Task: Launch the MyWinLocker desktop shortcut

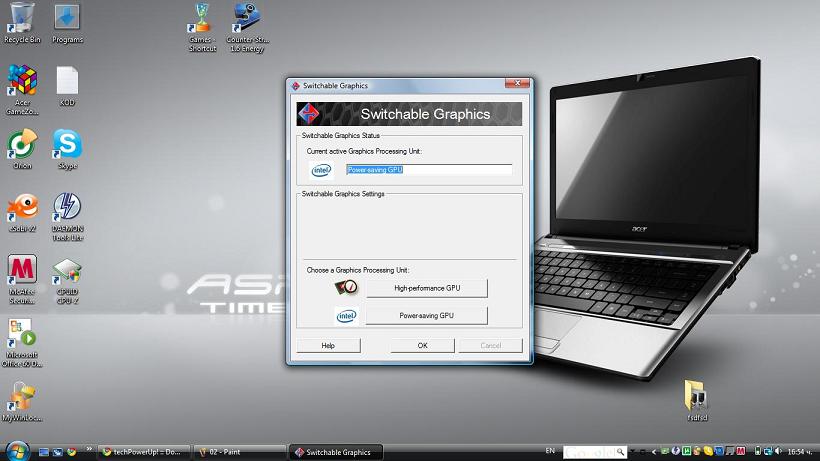Action: point(22,402)
